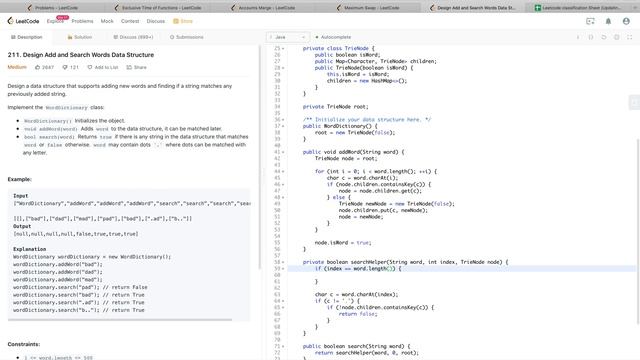Viewport: 640px width, 360px height.
Task: Collapse the for loop at line 44
Action: pyautogui.click(x=283, y=171)
